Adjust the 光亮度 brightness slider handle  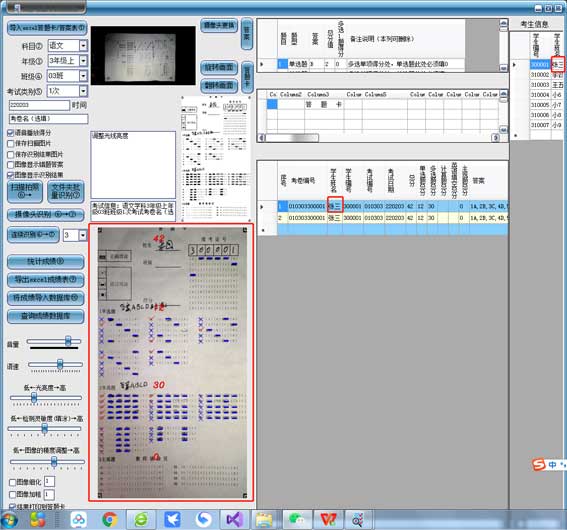tap(34, 397)
